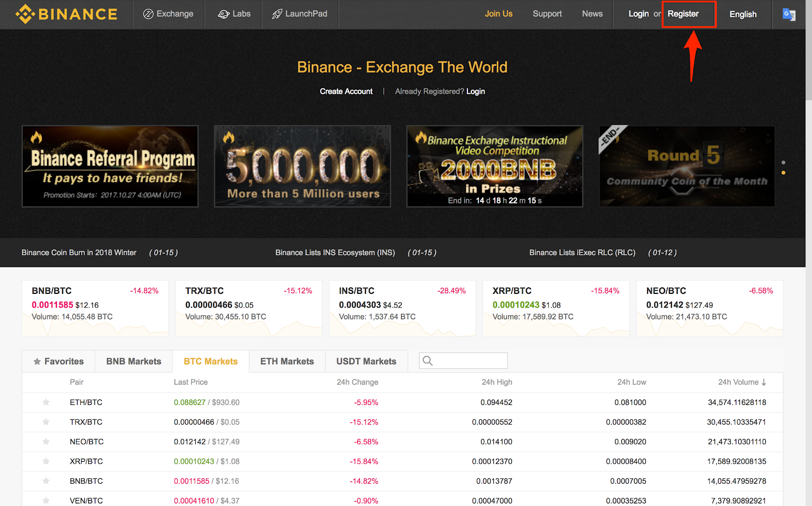Focus the market search input field

[x=463, y=361]
